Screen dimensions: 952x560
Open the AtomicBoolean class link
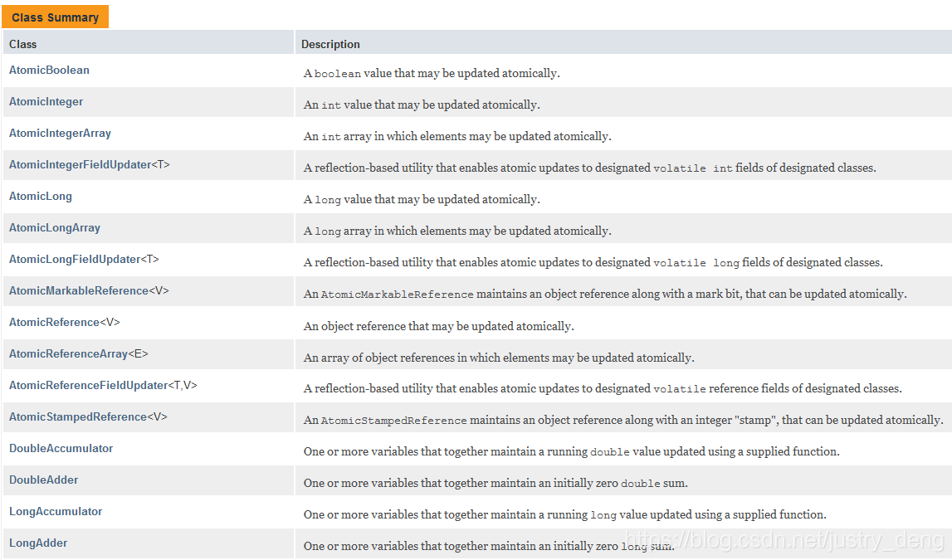point(49,71)
